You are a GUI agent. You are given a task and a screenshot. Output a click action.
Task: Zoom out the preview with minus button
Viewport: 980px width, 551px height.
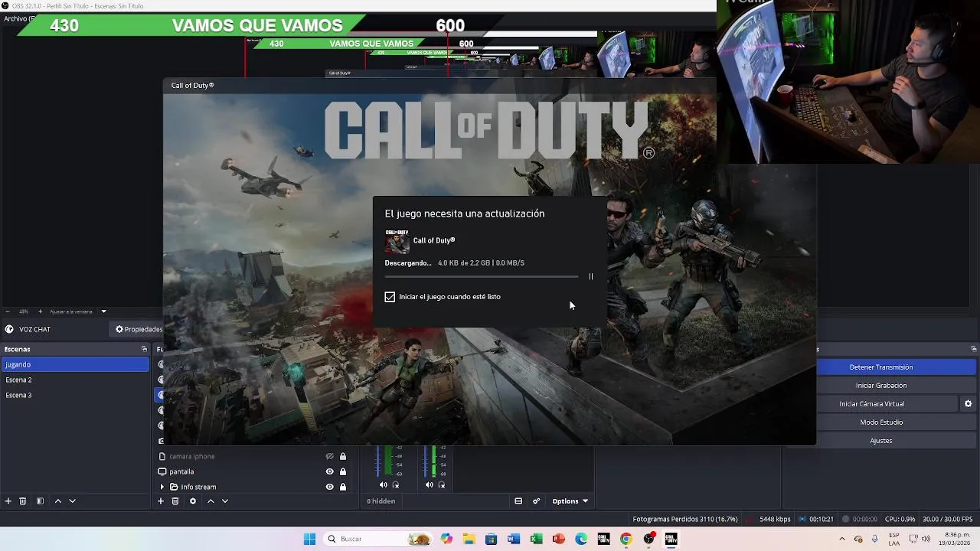point(8,311)
